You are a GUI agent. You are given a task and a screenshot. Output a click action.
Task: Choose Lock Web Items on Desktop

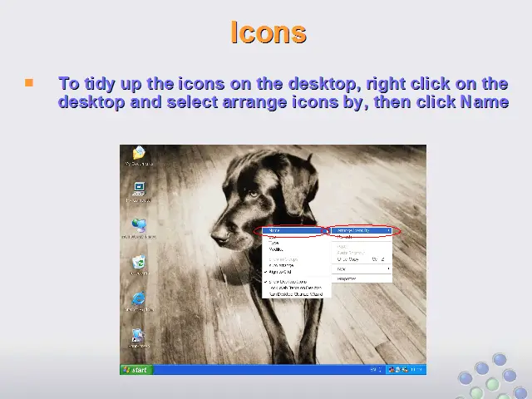(x=293, y=288)
